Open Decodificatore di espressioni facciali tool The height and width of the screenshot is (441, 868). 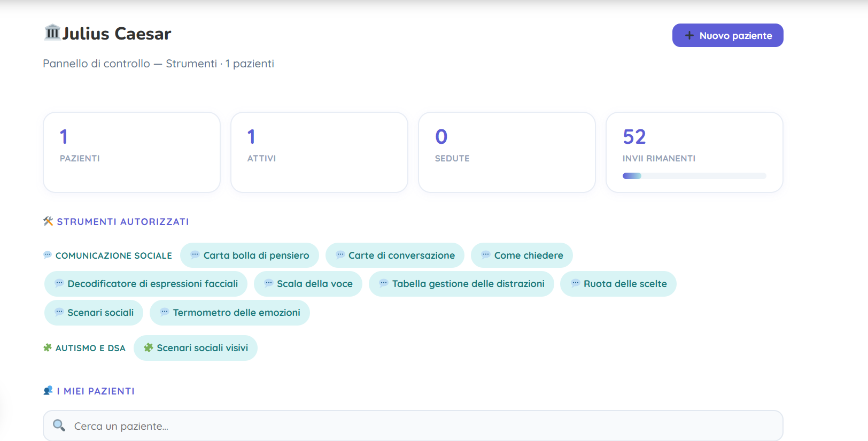(146, 284)
